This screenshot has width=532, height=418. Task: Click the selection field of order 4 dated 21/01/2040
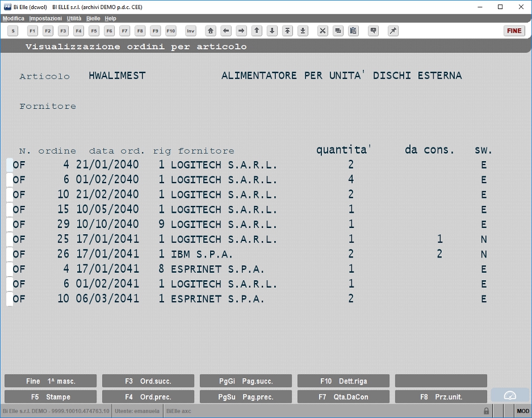[10, 164]
